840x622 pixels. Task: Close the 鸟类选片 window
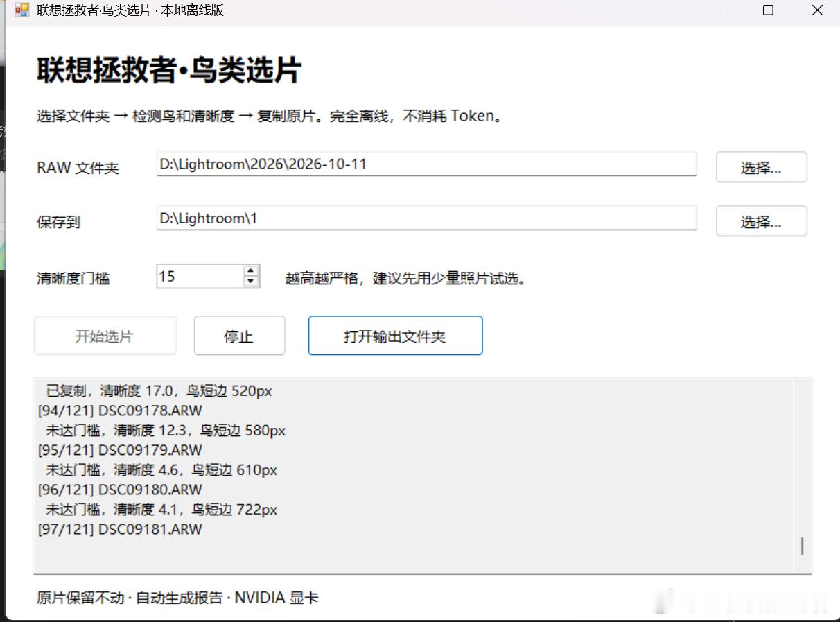click(817, 10)
